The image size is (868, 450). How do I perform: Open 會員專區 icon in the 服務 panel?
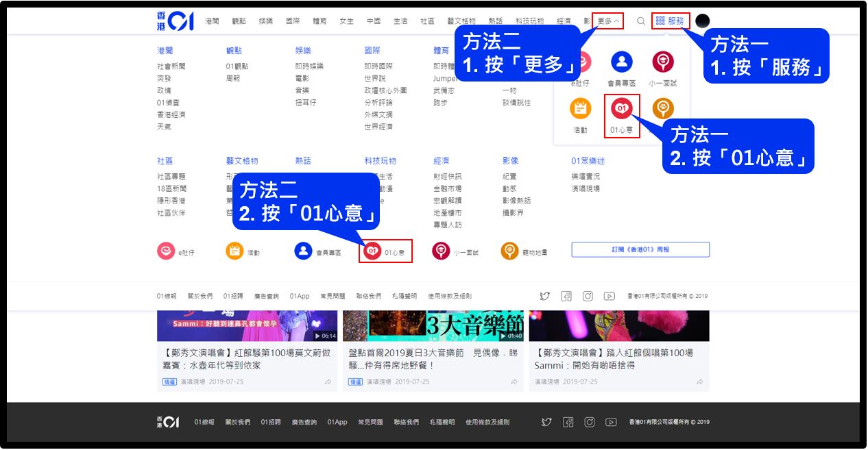[x=622, y=62]
